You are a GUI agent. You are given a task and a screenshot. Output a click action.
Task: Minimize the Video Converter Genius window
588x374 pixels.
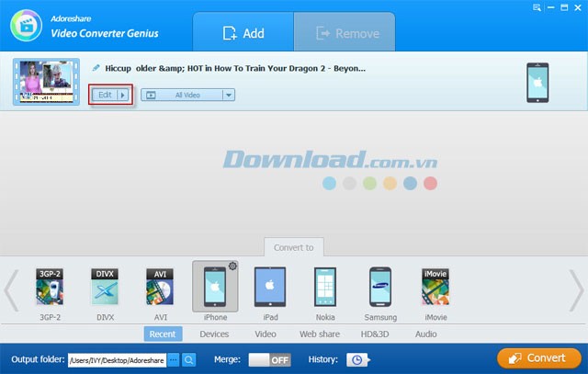click(x=550, y=7)
